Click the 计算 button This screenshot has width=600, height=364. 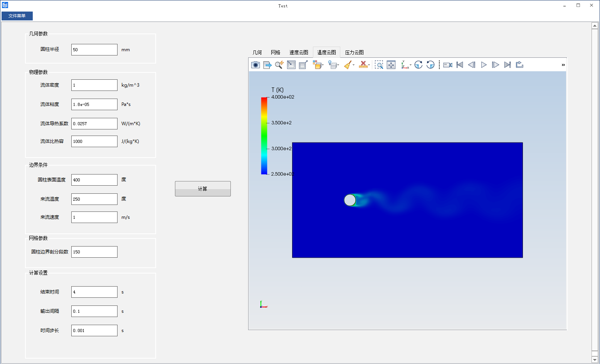[203, 189]
